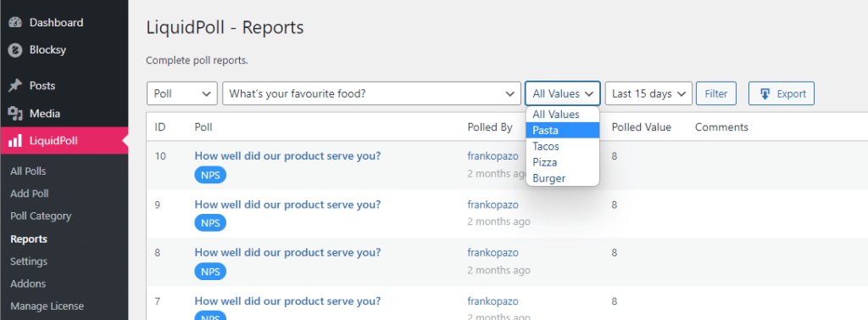The height and width of the screenshot is (320, 868).
Task: Click the Dashboard gauge icon
Action: point(15,23)
